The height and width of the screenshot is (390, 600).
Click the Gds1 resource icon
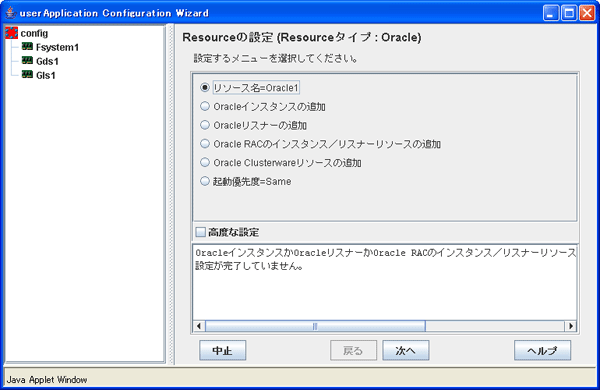pyautogui.click(x=27, y=61)
